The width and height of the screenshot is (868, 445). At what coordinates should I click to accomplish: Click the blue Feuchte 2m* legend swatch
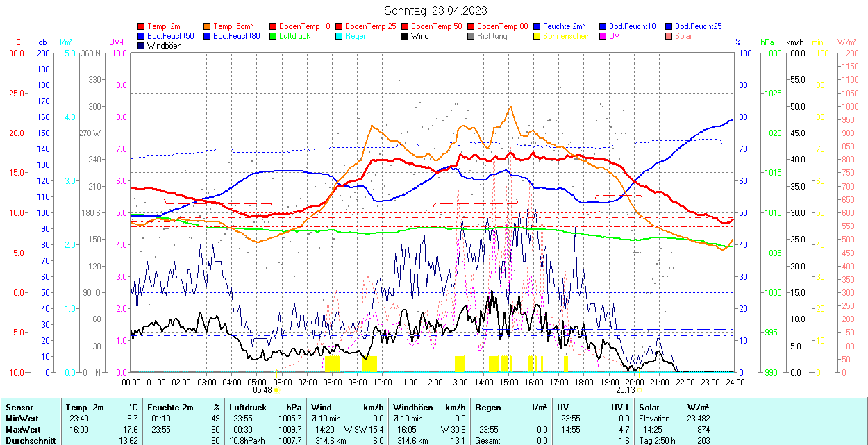(537, 26)
